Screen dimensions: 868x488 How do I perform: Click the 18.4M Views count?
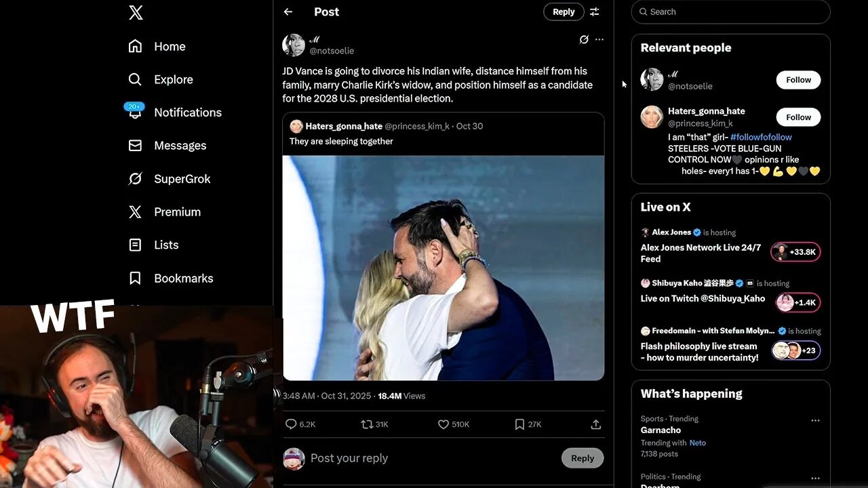401,396
